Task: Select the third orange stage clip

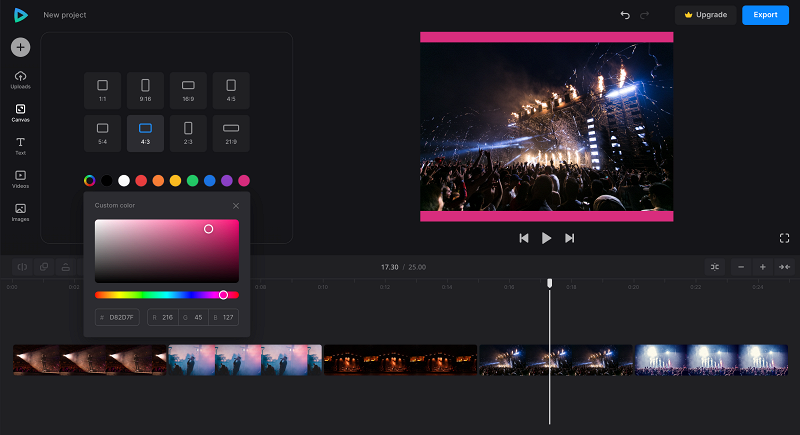Action: pos(401,360)
